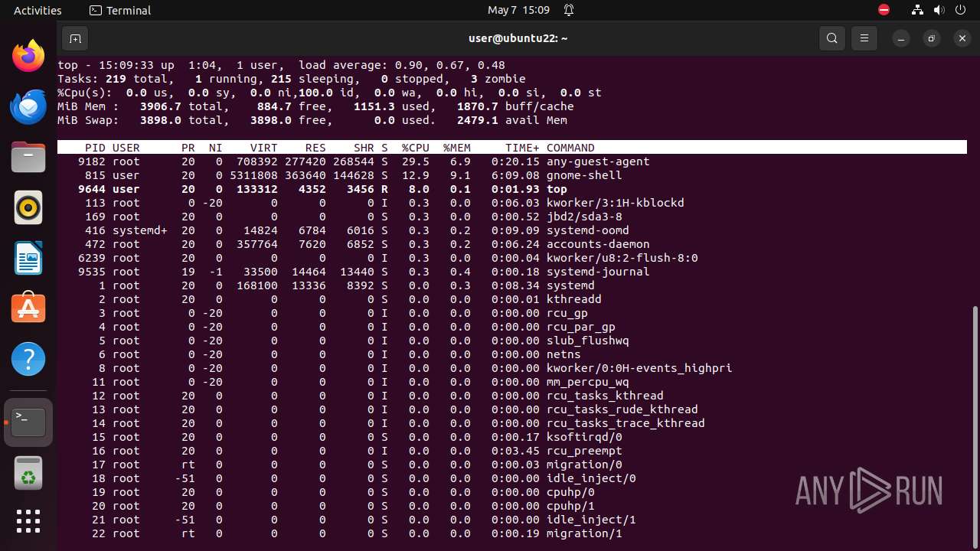
Task: Click the netns command
Action: 563,354
